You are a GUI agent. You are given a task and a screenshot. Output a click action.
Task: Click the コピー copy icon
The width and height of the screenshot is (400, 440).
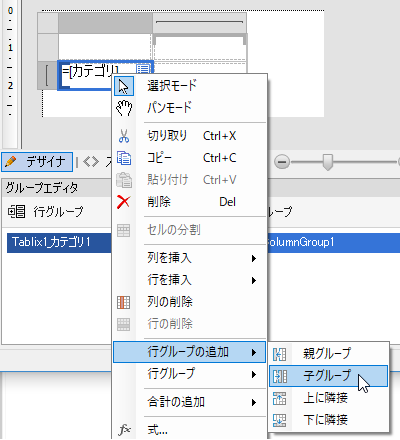coord(124,158)
